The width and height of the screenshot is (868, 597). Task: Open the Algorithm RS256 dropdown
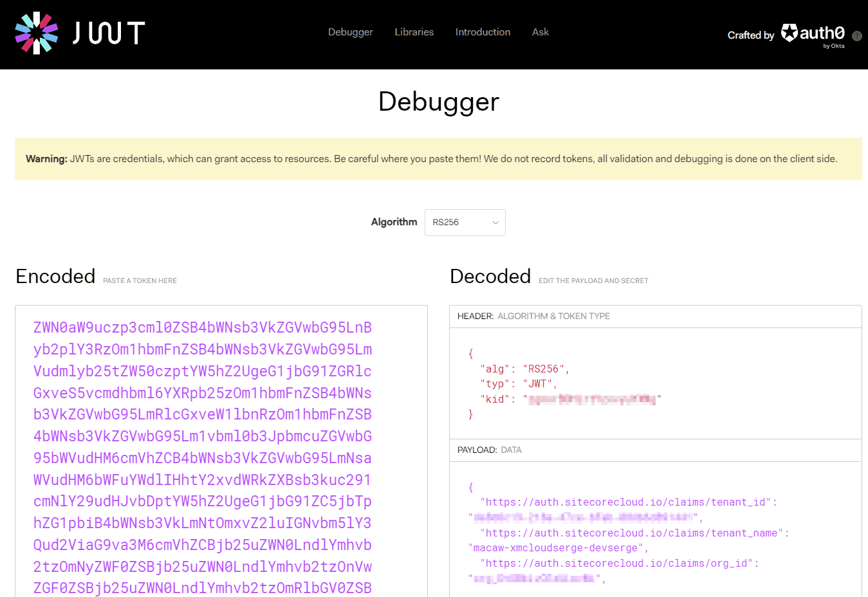point(465,223)
